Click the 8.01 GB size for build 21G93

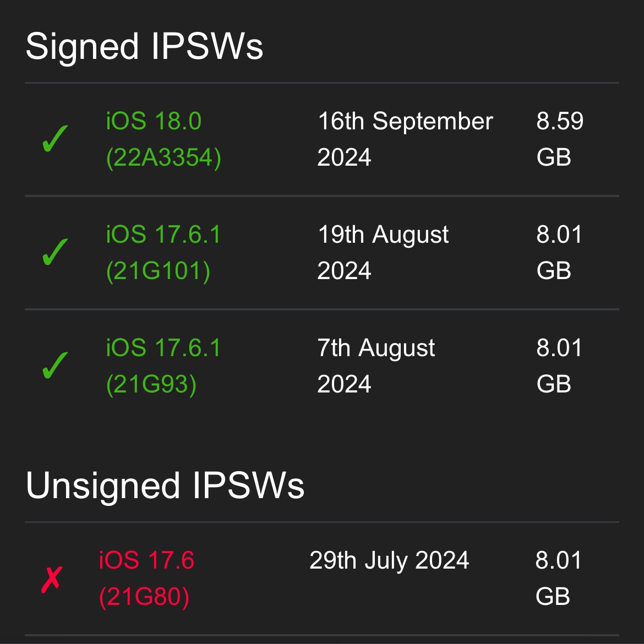click(559, 366)
